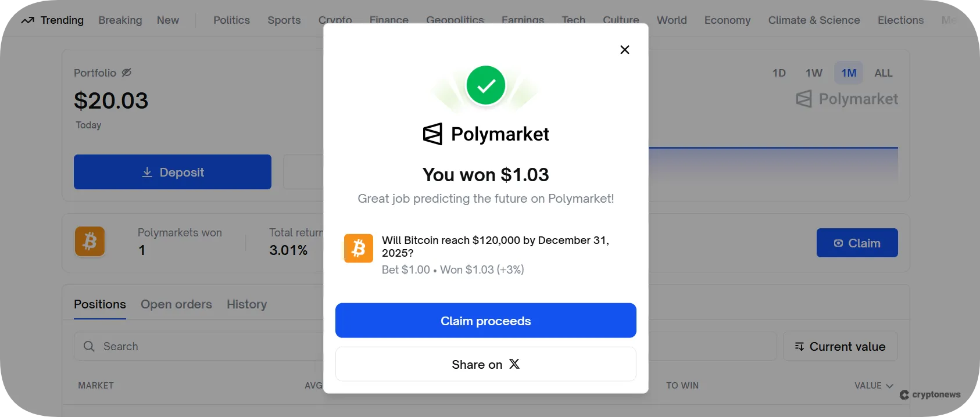The image size is (980, 417).
Task: Expand the Value column dropdown arrow
Action: point(889,386)
